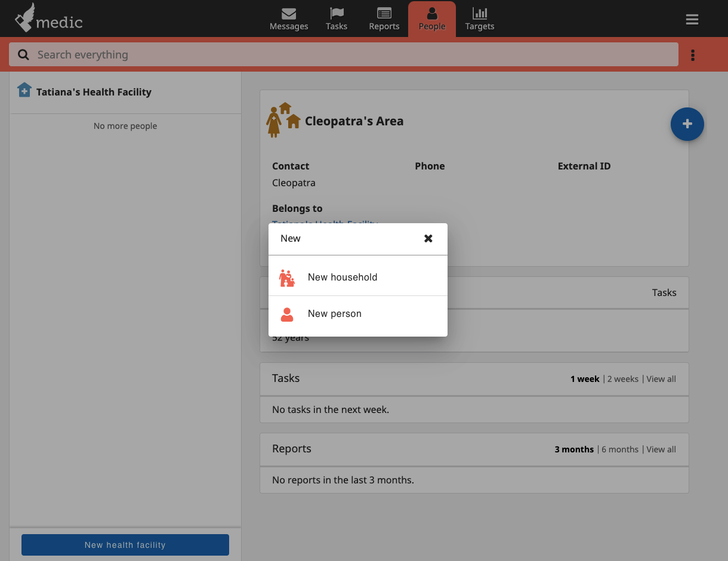728x561 pixels.
Task: Switch Reports period to 6 months
Action: [620, 449]
